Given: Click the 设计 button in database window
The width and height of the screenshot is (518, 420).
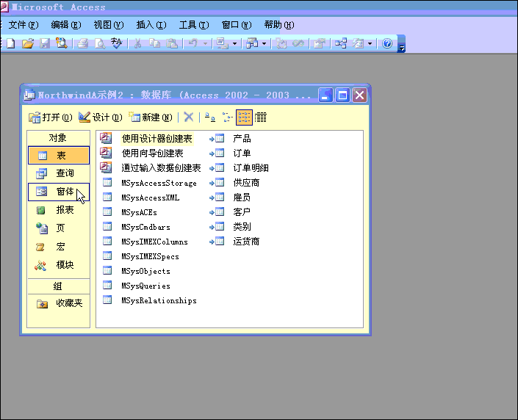Looking at the screenshot, I should [x=101, y=117].
